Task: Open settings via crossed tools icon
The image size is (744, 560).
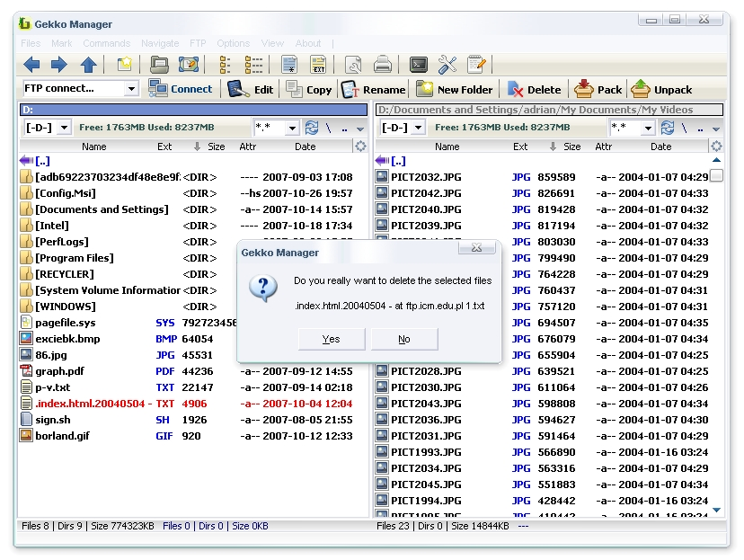Action: (x=447, y=65)
